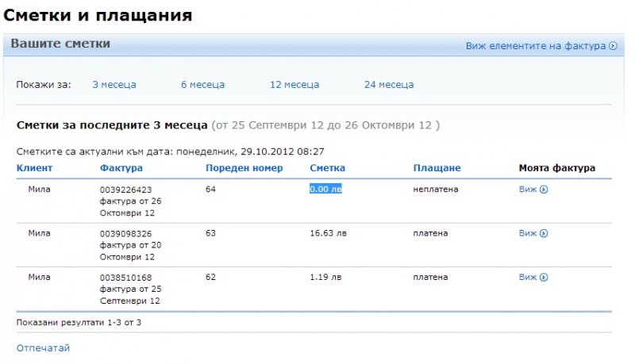This screenshot has height=364, width=635.
Task: Click 'Показани резултати 1-3 от 3' text
Action: pyautogui.click(x=79, y=322)
